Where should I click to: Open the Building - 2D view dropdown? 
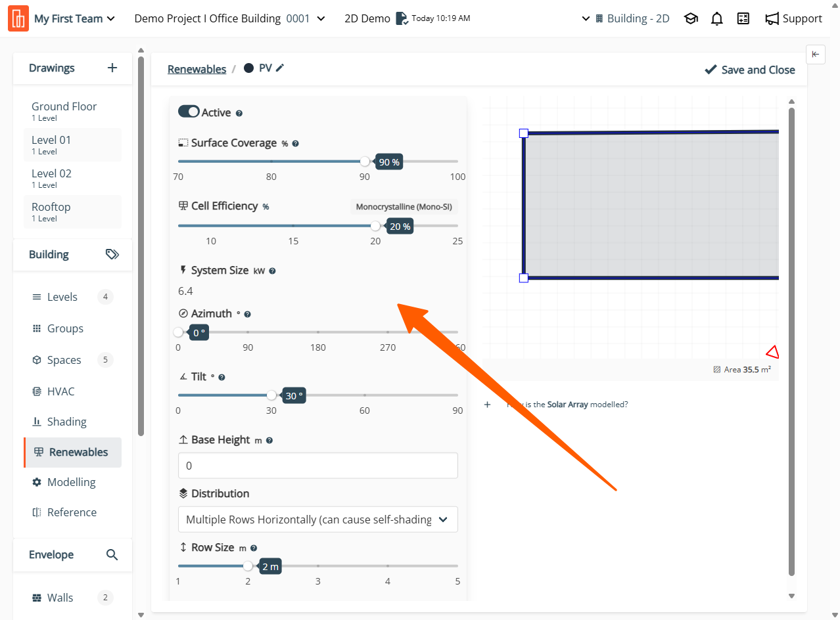click(x=626, y=19)
